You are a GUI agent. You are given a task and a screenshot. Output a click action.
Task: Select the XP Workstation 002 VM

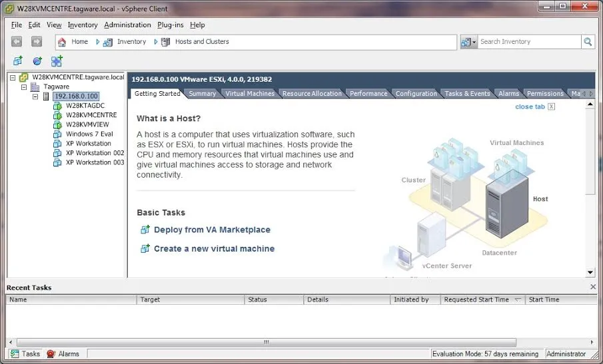95,152
